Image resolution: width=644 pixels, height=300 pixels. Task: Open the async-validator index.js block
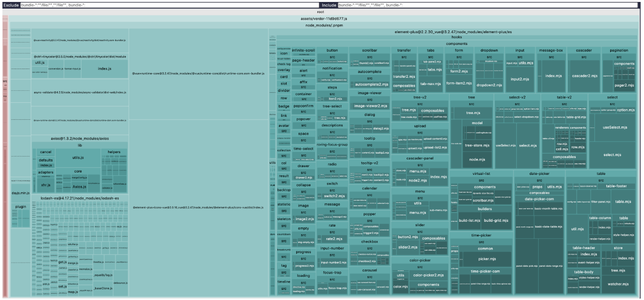pyautogui.click(x=80, y=93)
